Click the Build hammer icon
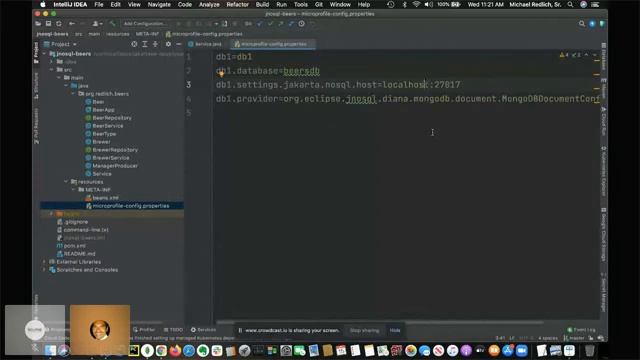Viewport: 640px width, 360px height. point(113,24)
